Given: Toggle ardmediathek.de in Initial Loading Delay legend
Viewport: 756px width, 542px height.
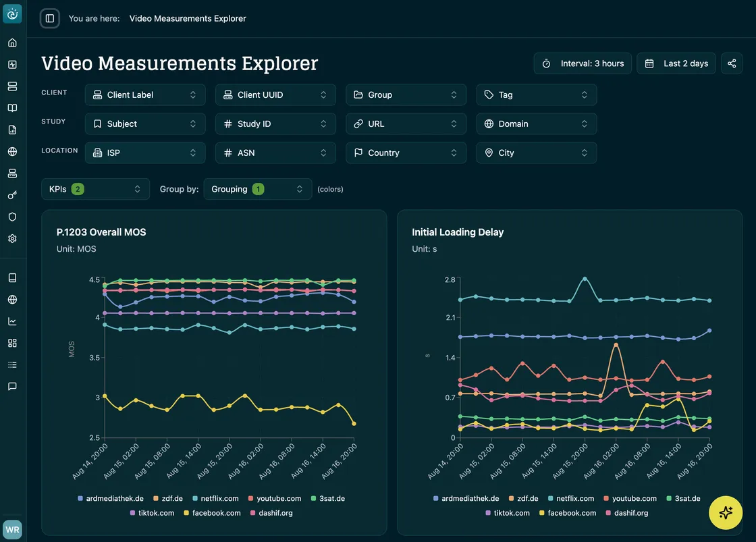Looking at the screenshot, I should click(x=466, y=499).
